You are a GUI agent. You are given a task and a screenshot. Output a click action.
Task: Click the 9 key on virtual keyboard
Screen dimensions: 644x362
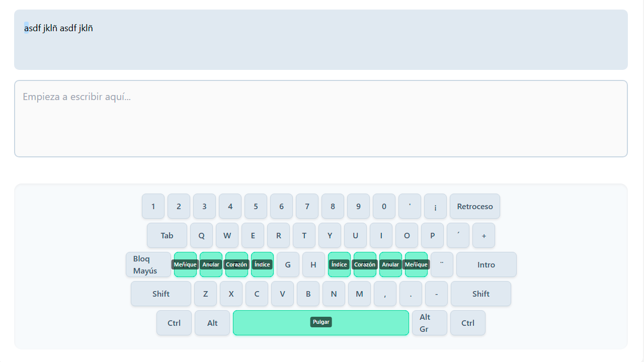(359, 206)
